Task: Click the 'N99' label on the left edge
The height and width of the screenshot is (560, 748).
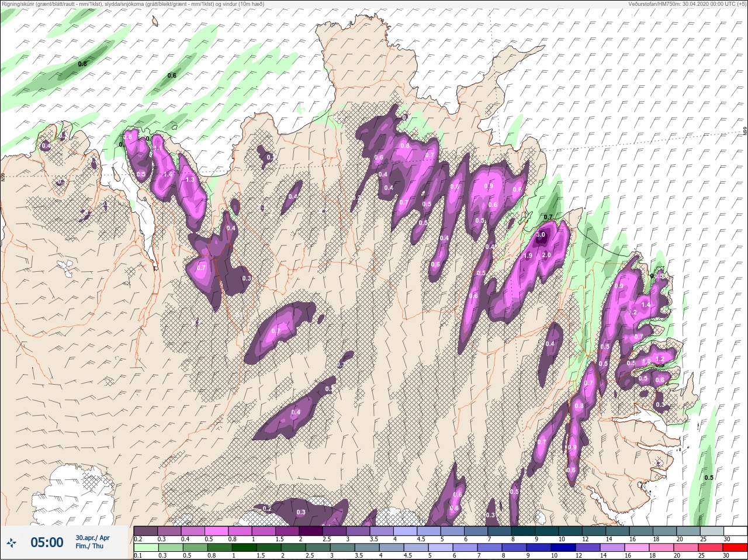Action: click(3, 177)
